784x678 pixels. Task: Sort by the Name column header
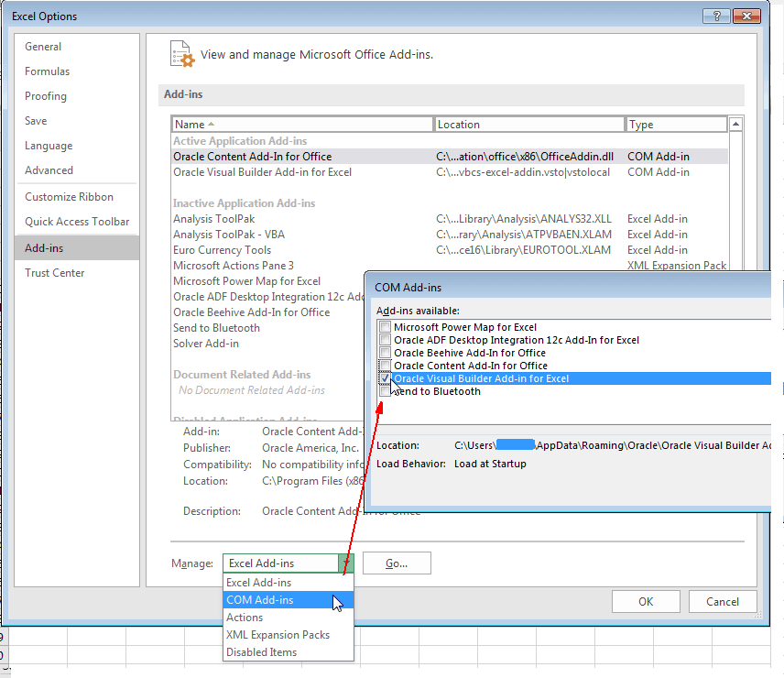[302, 124]
